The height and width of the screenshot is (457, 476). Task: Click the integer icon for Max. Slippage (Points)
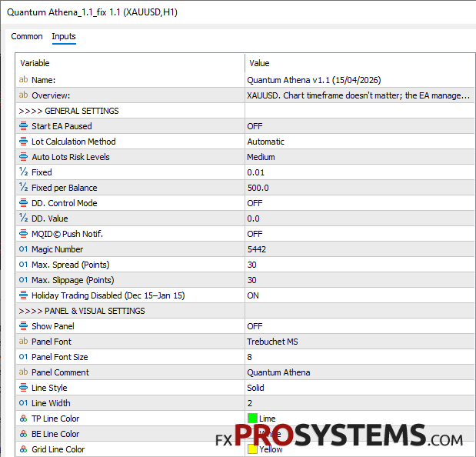point(23,280)
